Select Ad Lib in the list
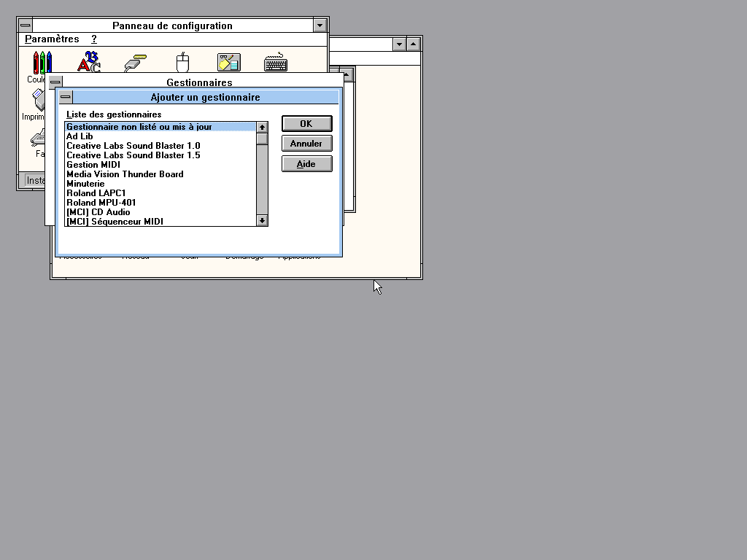The image size is (747, 560). [x=160, y=136]
